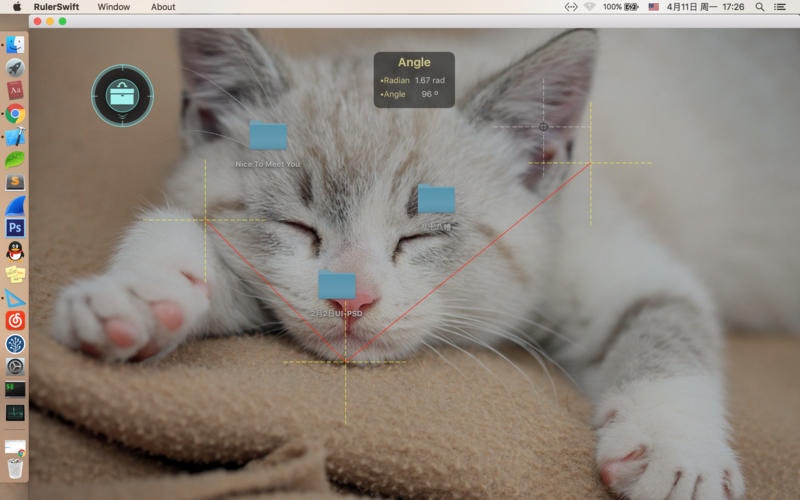
Task: Click the right angle endpoint crosshair
Action: click(x=590, y=163)
